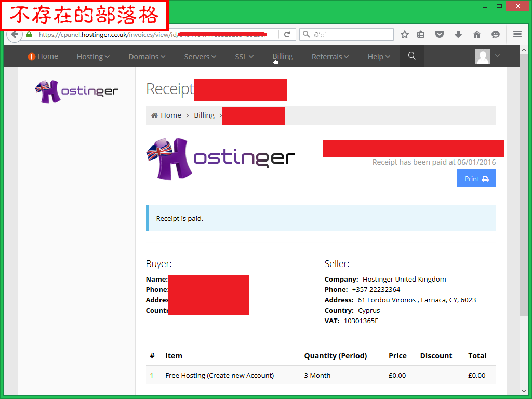This screenshot has width=532, height=399.
Task: Go to the browser home page icon
Action: pyautogui.click(x=477, y=34)
